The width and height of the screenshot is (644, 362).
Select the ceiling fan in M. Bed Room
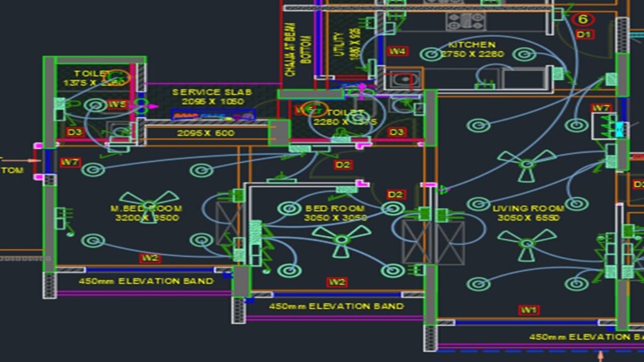point(149,205)
